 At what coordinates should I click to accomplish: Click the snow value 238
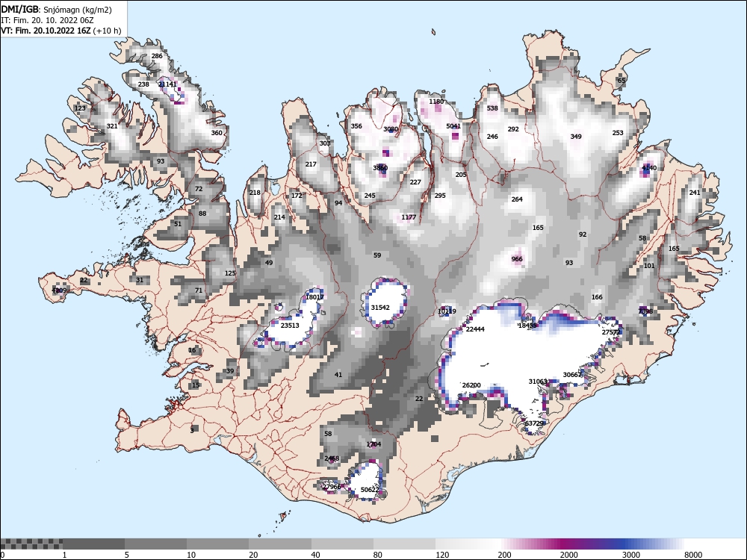[x=143, y=84]
